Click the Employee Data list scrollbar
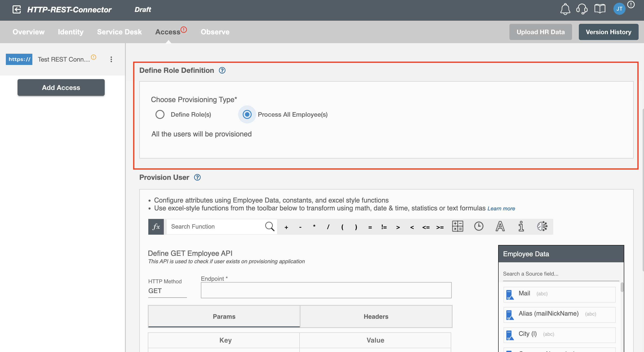The image size is (644, 352). [622, 287]
